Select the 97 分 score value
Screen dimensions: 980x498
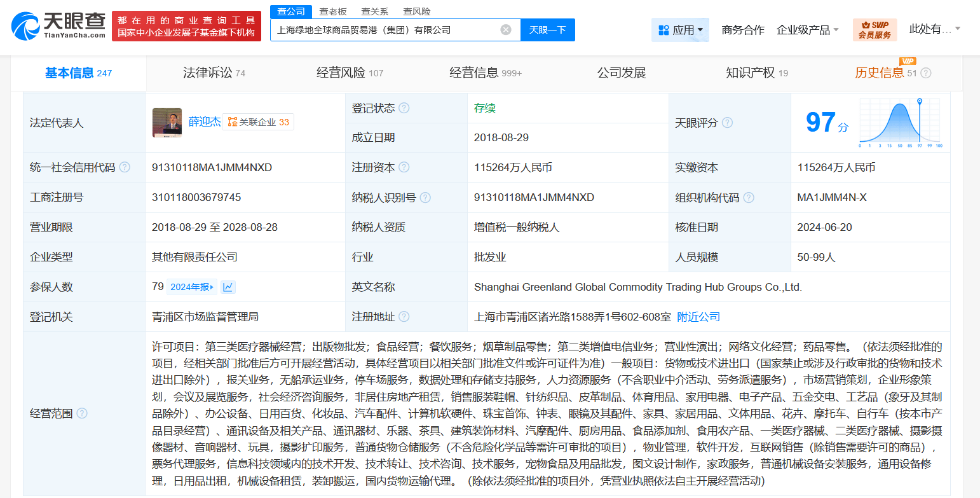coord(826,123)
